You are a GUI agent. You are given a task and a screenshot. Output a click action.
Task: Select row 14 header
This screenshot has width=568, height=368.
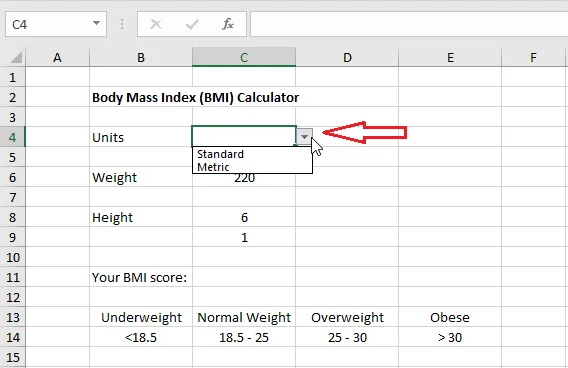click(x=13, y=337)
